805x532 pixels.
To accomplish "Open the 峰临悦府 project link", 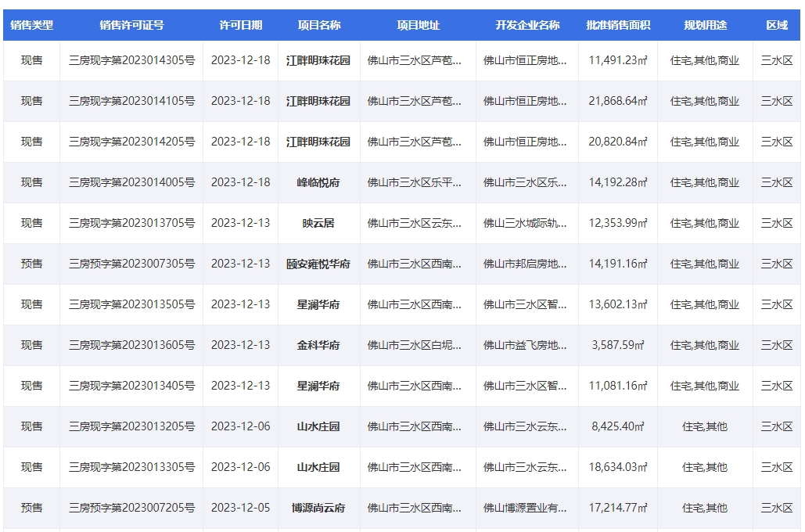I will [318, 182].
